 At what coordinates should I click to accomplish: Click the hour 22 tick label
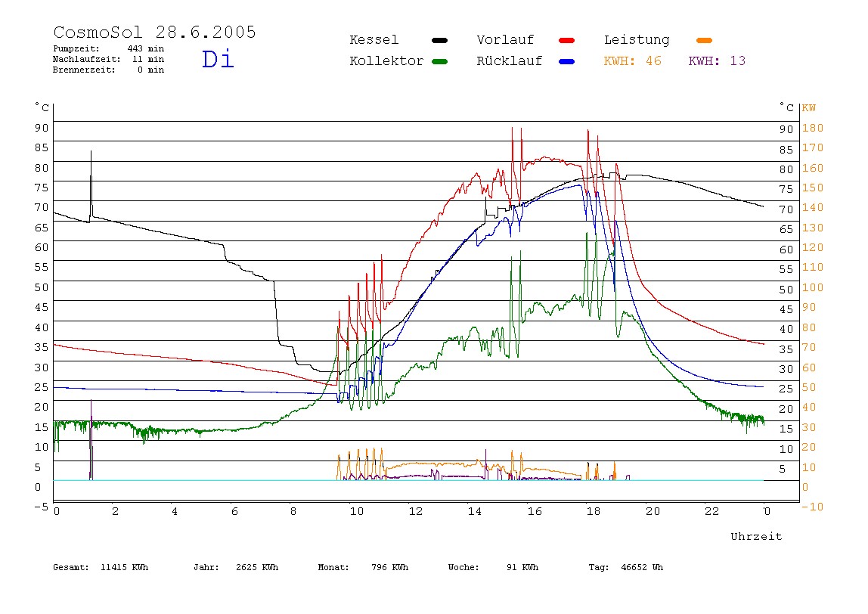click(712, 512)
